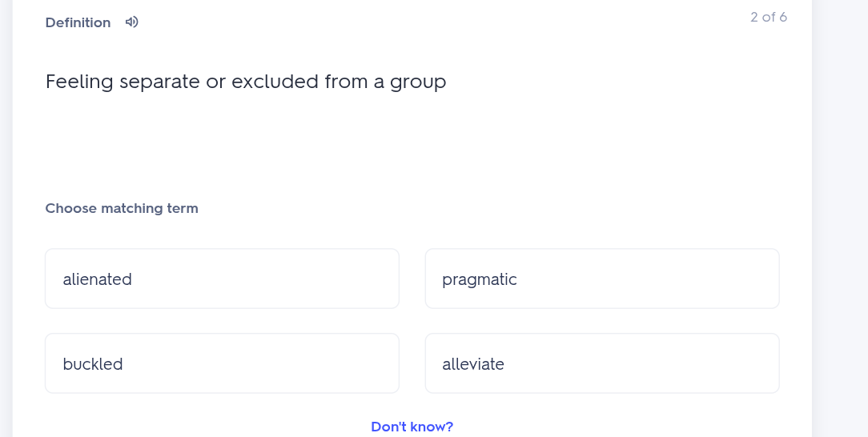868x437 pixels.
Task: Click the definition text about feeling excluded
Action: click(245, 82)
